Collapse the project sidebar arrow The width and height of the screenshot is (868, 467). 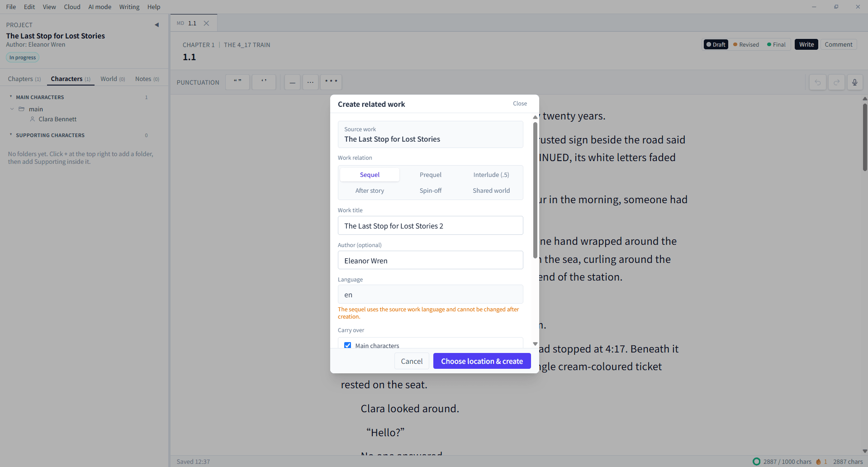157,25
